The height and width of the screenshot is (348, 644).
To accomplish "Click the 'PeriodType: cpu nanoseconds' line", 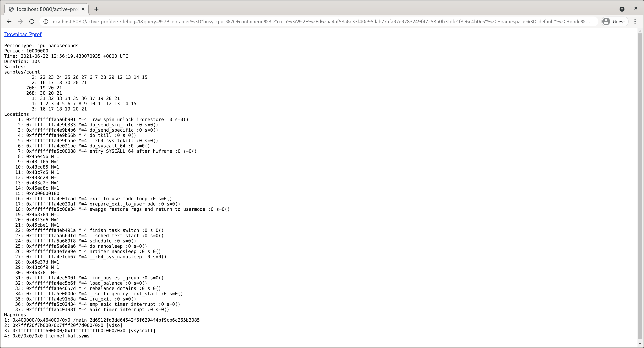I will pos(41,46).
